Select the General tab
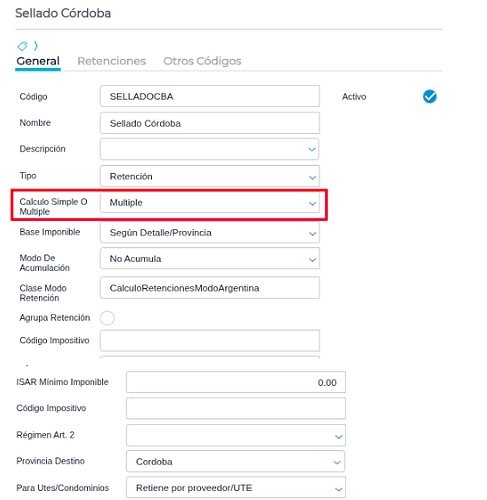This screenshot has height=500, width=487. point(38,61)
